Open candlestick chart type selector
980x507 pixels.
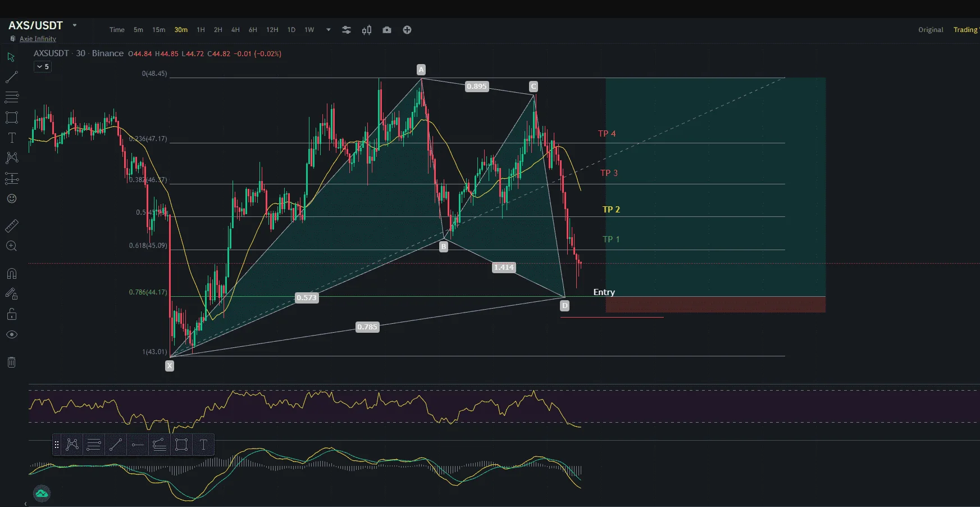click(367, 30)
